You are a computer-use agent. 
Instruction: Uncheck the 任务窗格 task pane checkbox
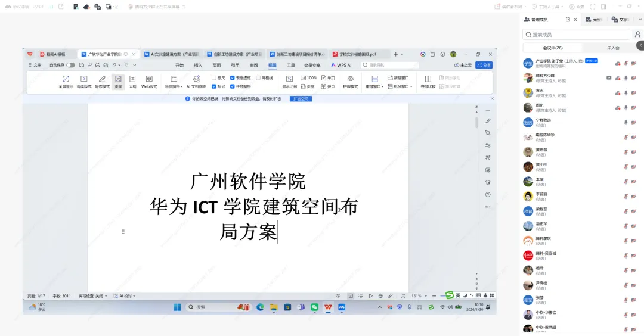[232, 86]
